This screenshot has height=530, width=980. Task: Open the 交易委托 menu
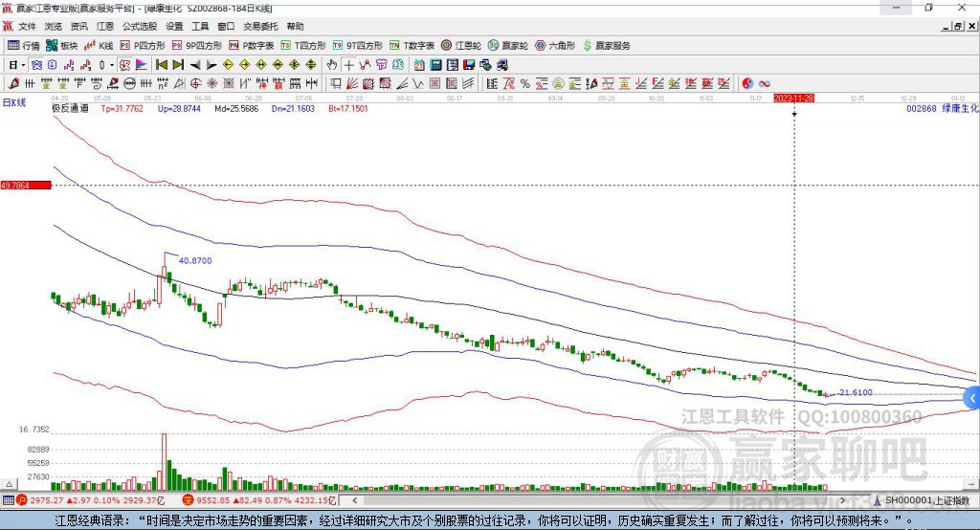[x=260, y=26]
